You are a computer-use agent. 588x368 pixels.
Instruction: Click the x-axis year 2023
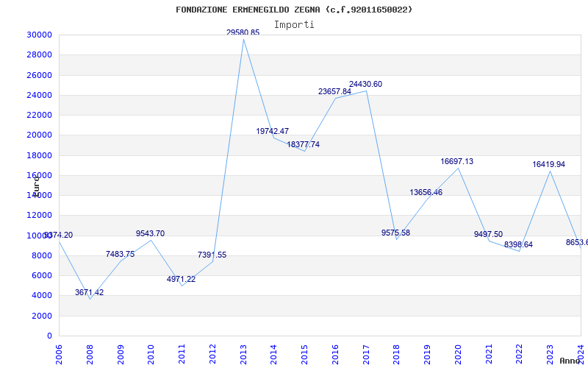(x=551, y=355)
